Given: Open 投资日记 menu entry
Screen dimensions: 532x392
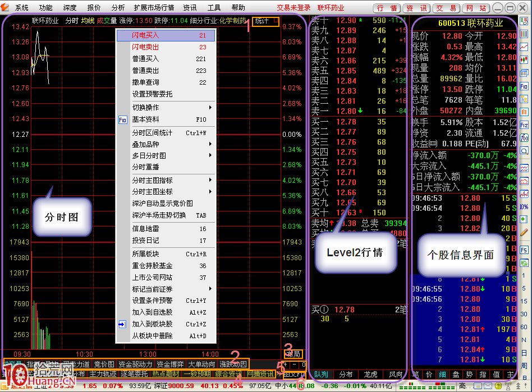Looking at the screenshot, I should pyautogui.click(x=166, y=241).
